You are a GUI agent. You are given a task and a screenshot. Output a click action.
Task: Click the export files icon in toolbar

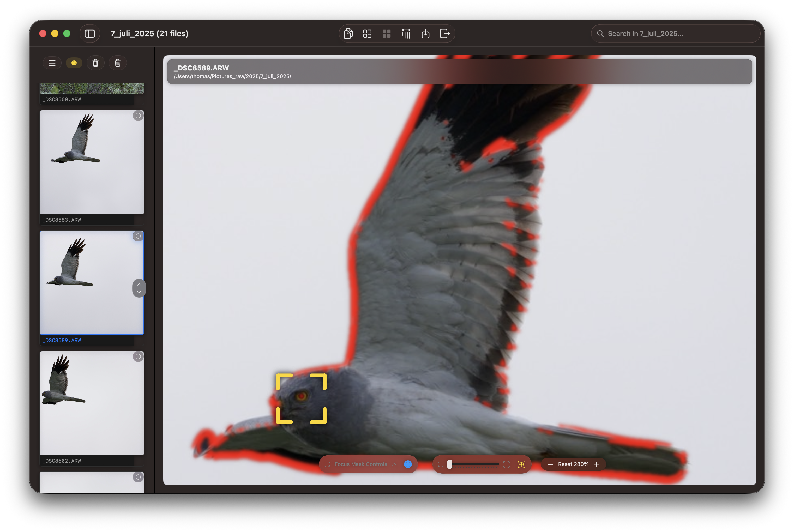pyautogui.click(x=444, y=33)
